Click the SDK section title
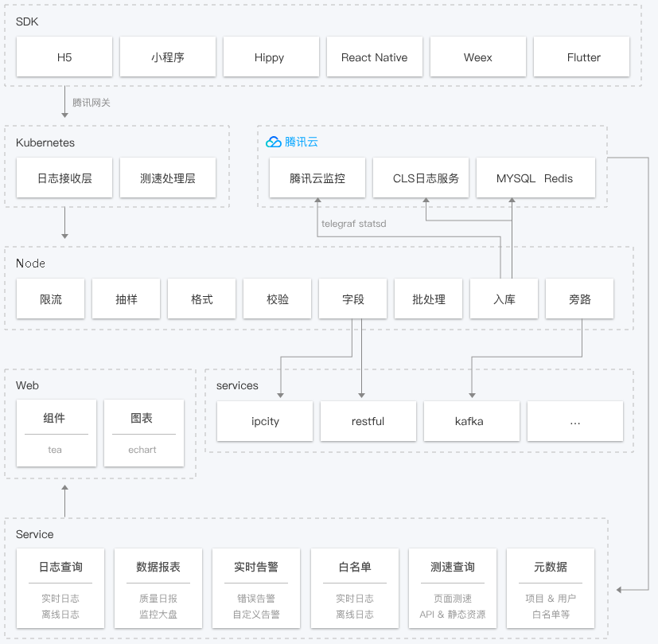The image size is (658, 644). pos(27,21)
